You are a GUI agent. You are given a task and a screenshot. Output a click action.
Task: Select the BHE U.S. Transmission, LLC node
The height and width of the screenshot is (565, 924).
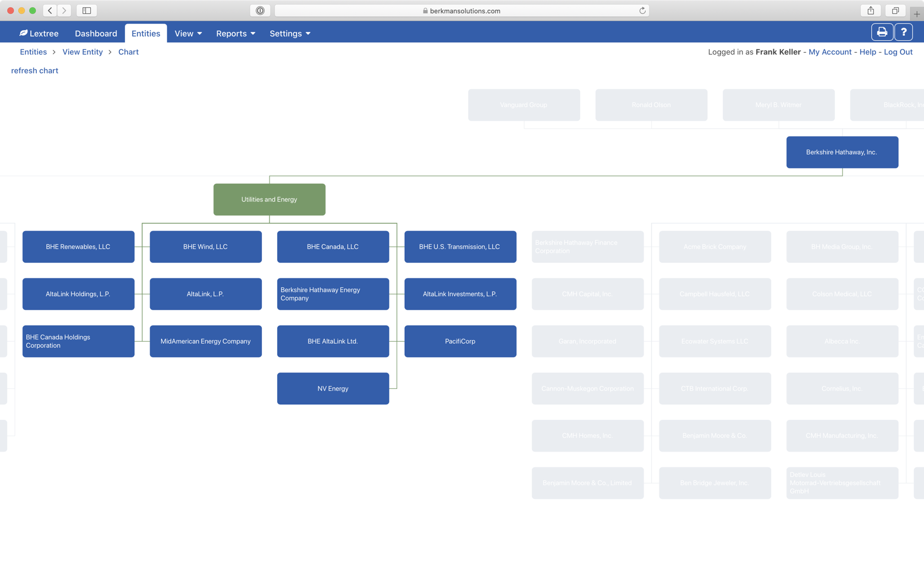pyautogui.click(x=460, y=247)
